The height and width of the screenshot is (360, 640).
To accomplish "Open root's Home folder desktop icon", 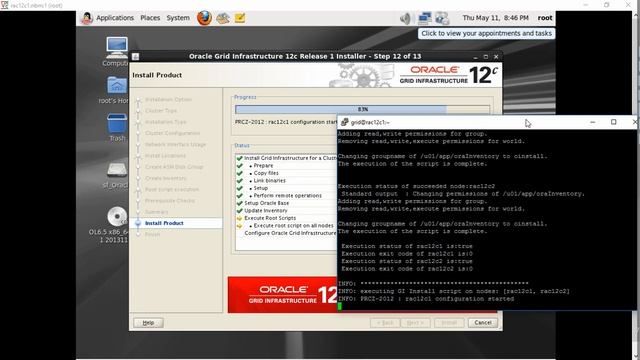I will tap(116, 90).
